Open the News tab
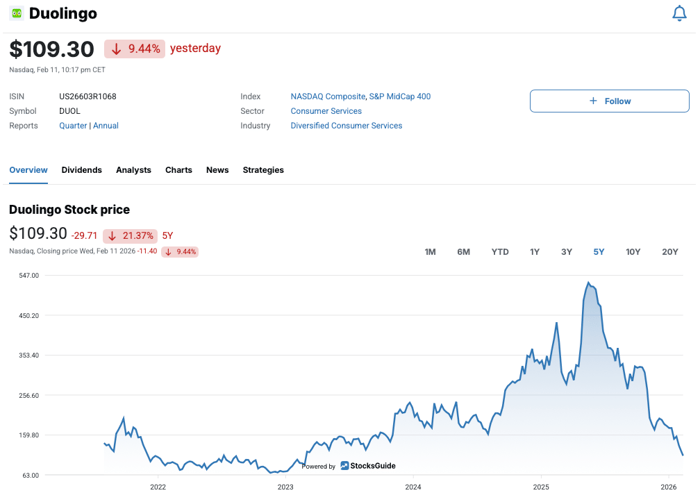 pos(217,170)
